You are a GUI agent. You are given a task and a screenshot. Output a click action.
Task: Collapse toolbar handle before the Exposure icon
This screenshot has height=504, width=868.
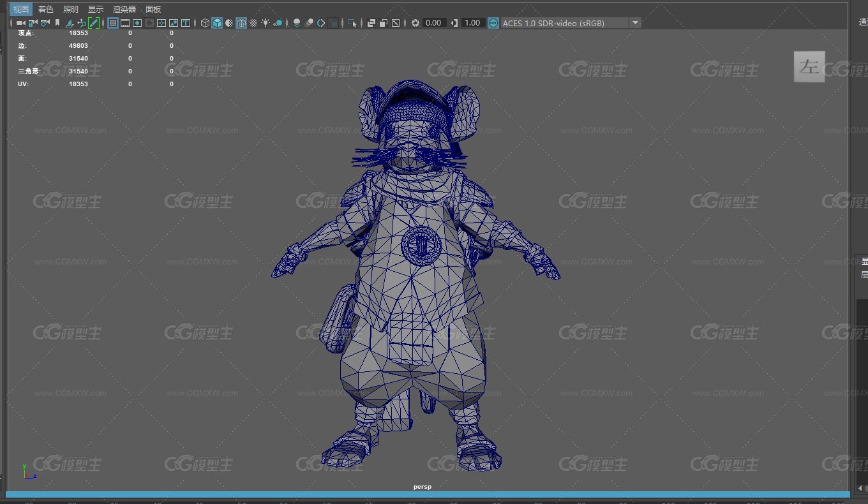pos(406,23)
